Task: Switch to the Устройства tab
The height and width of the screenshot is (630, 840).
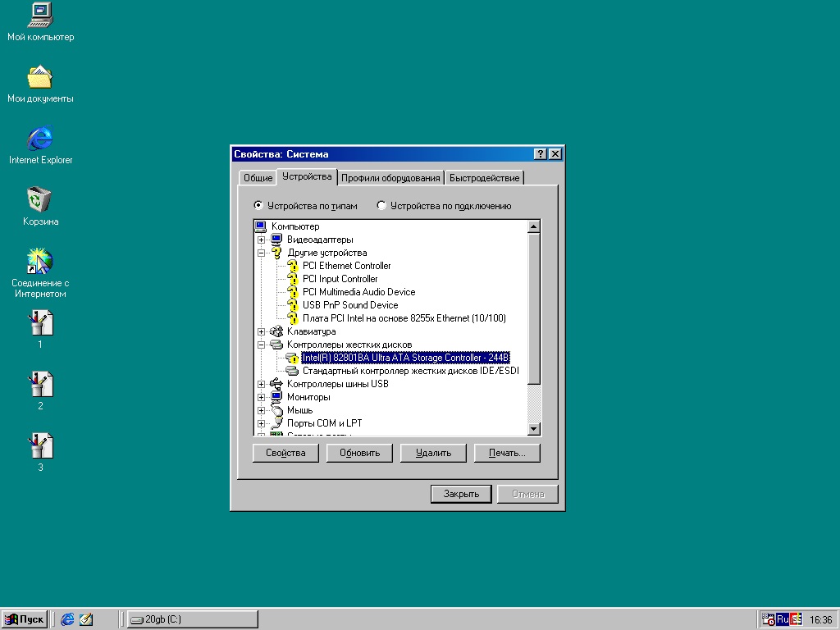Action: pos(307,176)
